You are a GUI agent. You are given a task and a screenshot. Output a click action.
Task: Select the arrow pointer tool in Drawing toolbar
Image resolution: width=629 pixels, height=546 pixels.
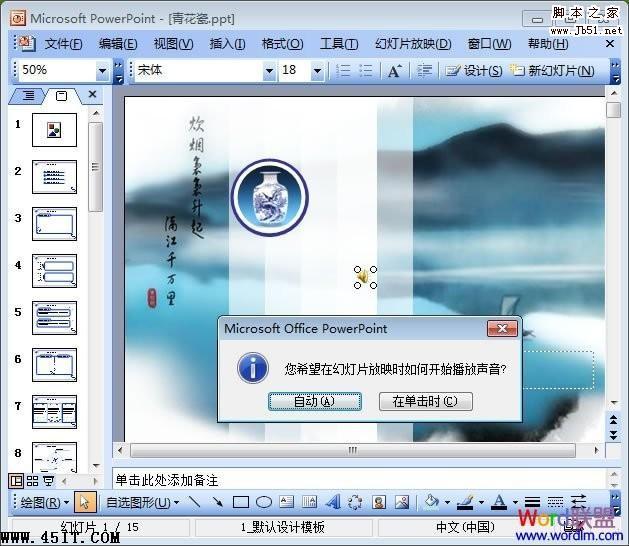point(85,502)
